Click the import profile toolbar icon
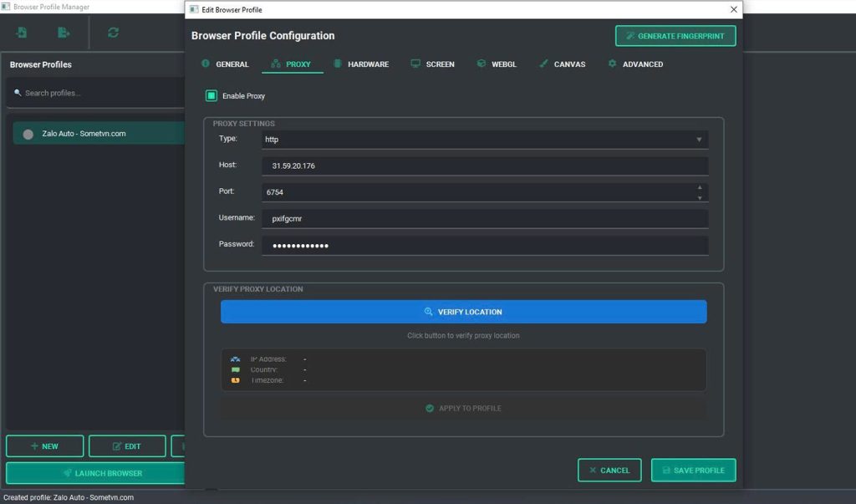This screenshot has height=504, width=856. pyautogui.click(x=22, y=33)
